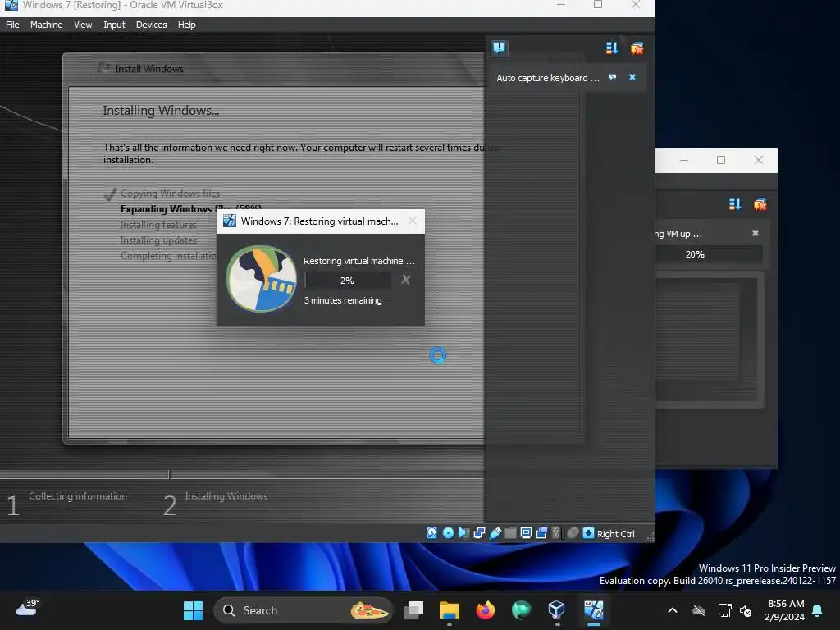Close the Restoring virtual machine dialog
840x630 pixels.
point(413,221)
